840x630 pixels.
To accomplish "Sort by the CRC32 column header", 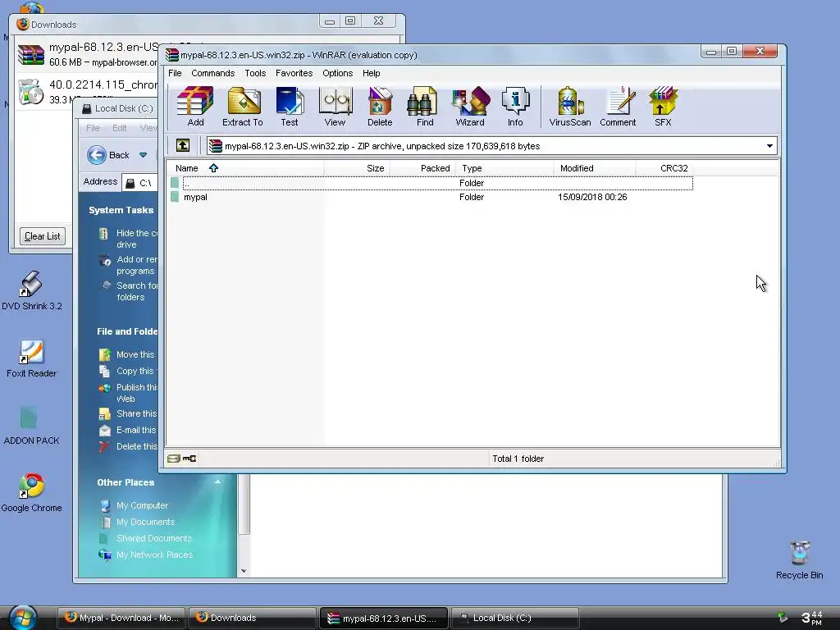I will pyautogui.click(x=664, y=168).
